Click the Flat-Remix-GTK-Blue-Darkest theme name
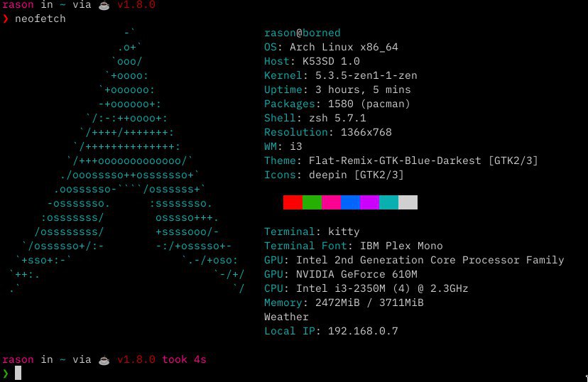The image size is (588, 382). click(x=395, y=160)
